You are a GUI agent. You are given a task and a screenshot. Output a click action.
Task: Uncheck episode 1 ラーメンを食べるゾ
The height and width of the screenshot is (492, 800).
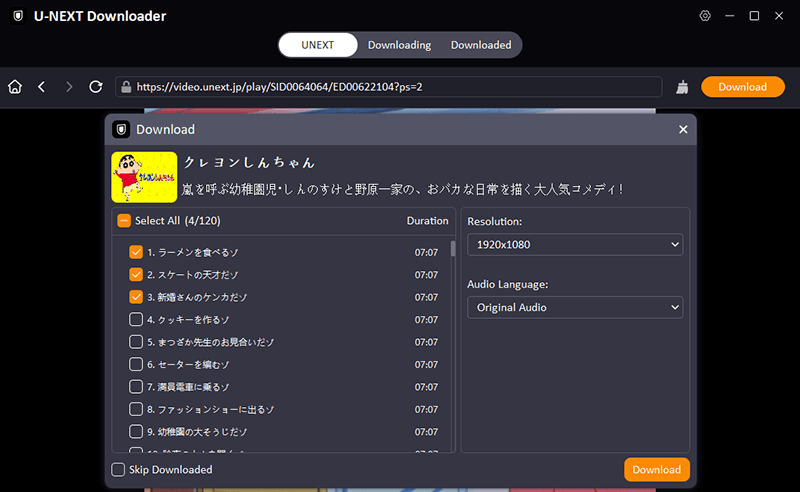click(136, 253)
